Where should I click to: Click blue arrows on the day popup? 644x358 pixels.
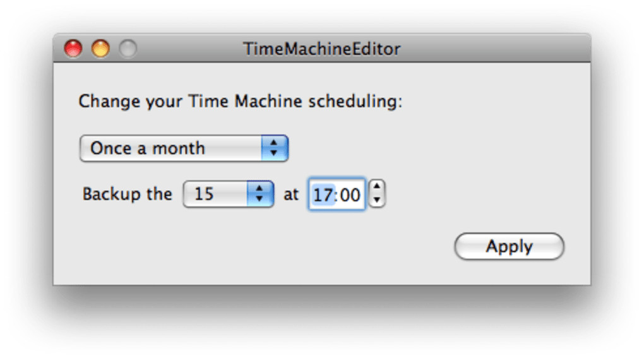click(259, 194)
